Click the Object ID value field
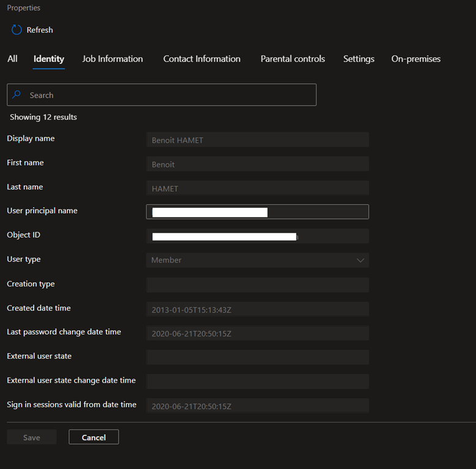This screenshot has width=476, height=469. 257,236
